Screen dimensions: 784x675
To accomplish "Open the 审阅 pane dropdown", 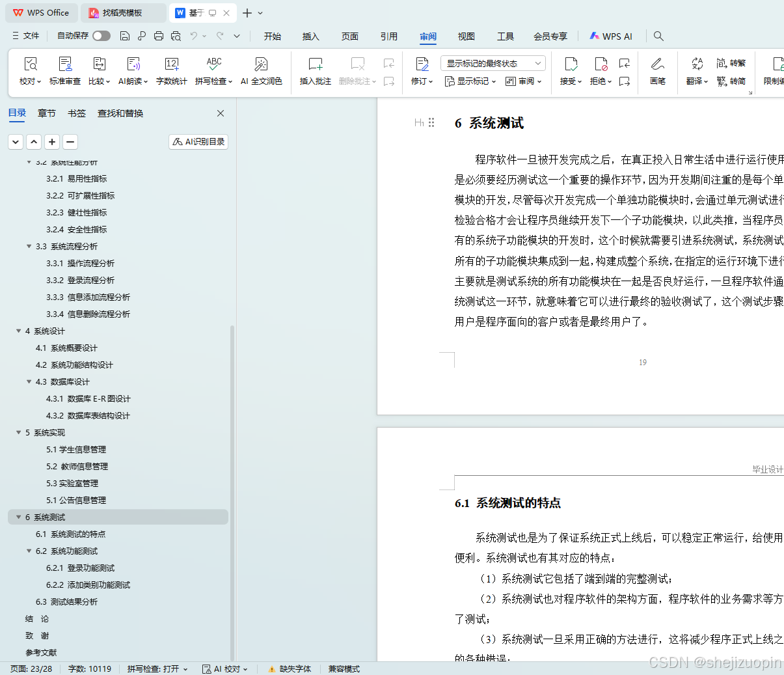I will (x=524, y=81).
